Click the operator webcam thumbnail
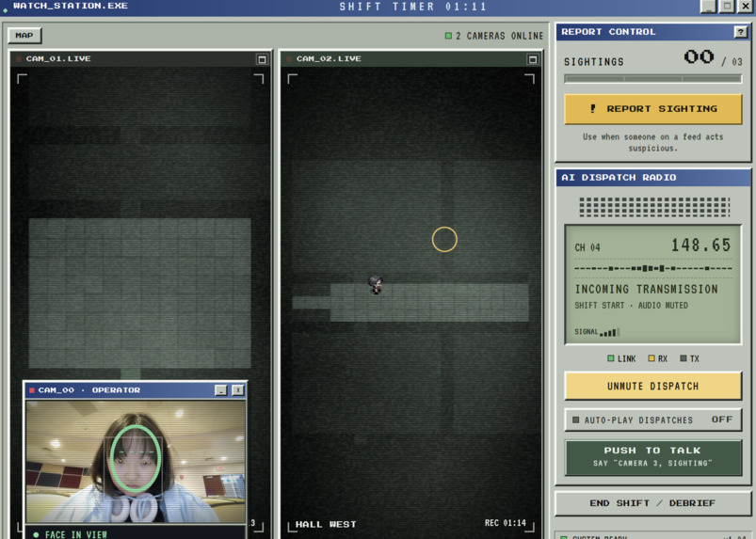 (136, 462)
